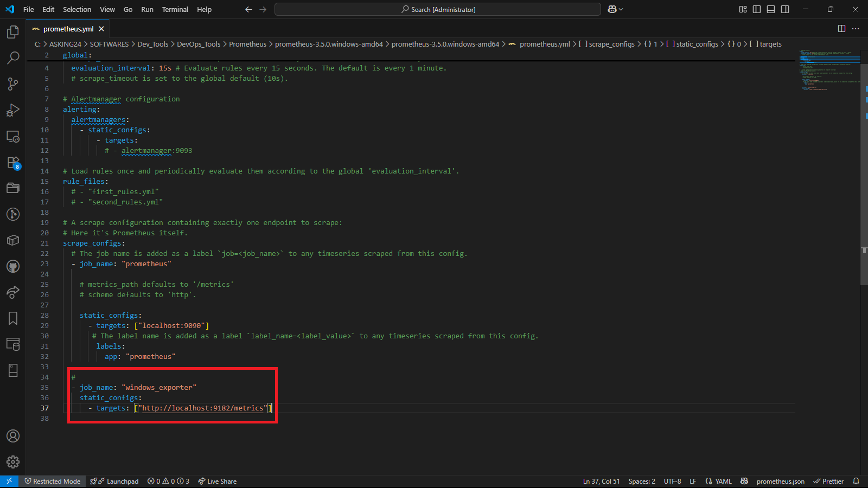The width and height of the screenshot is (868, 488).
Task: Expand the DevOps_Tools breadcrumb
Action: (x=199, y=44)
